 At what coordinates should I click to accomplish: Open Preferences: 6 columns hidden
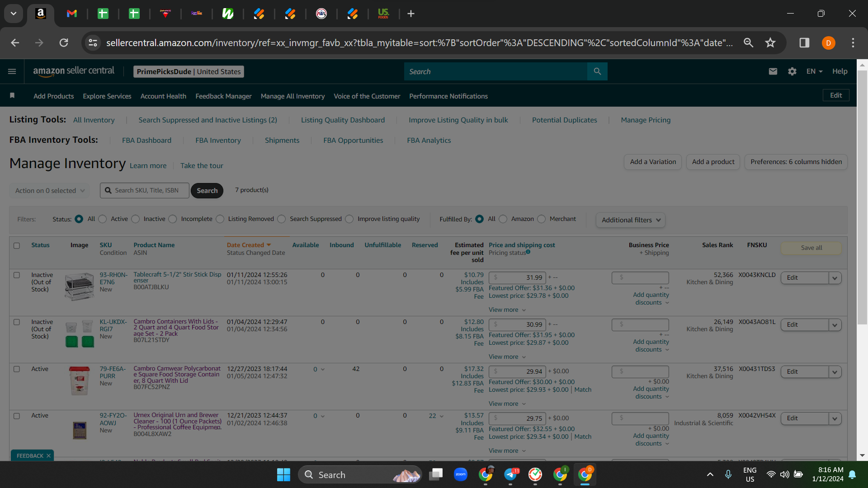796,162
